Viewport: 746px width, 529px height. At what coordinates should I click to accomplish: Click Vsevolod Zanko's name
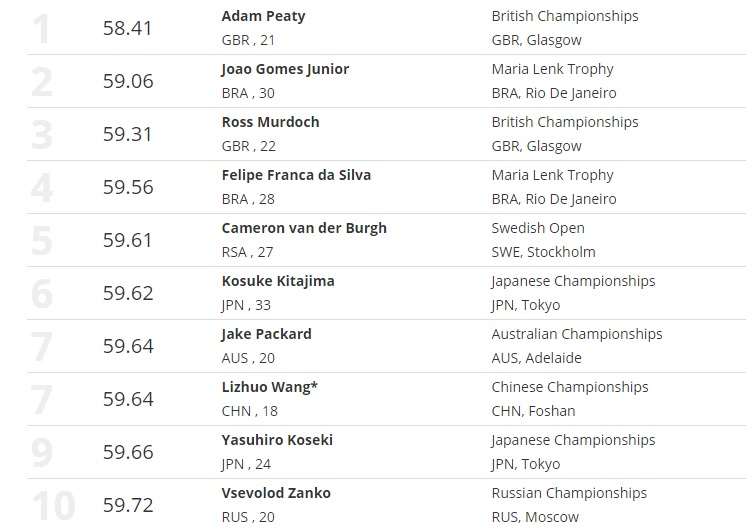pos(275,493)
